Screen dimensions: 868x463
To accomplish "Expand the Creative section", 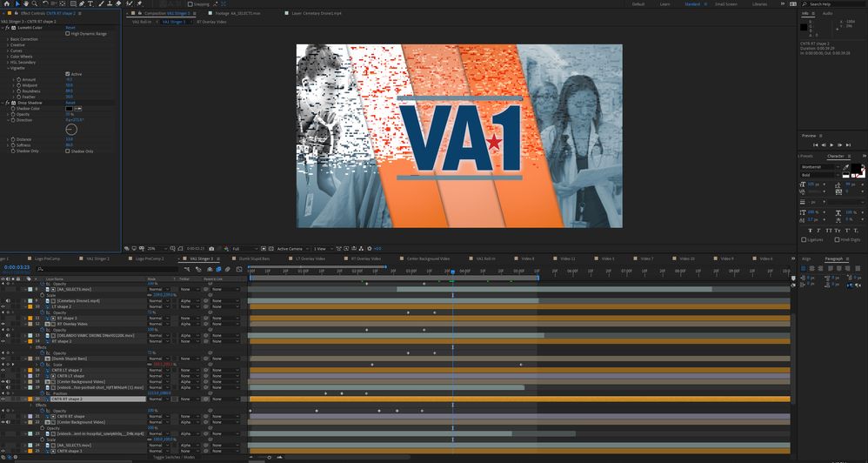I will pos(8,45).
